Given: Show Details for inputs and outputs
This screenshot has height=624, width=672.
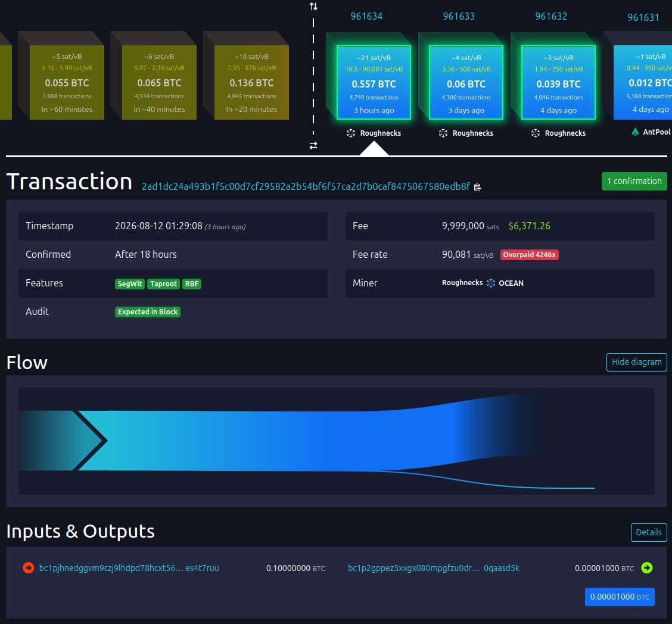Looking at the screenshot, I should pos(648,532).
